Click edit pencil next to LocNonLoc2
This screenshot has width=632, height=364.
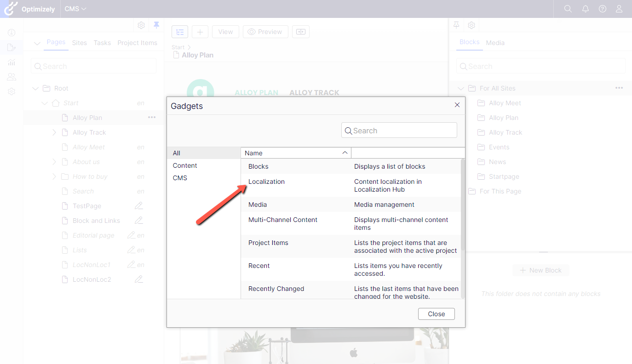click(x=139, y=279)
